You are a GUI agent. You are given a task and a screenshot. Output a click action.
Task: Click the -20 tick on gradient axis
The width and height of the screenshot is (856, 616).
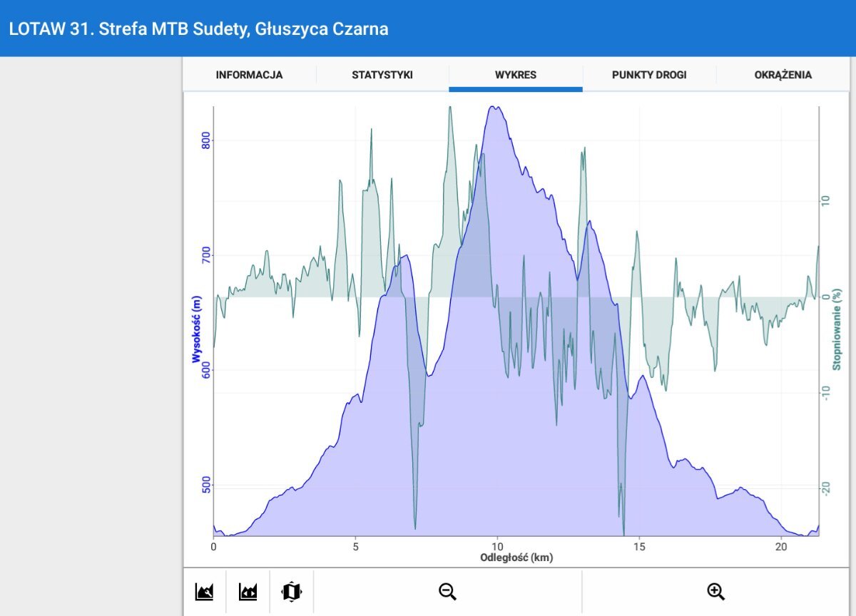point(826,488)
